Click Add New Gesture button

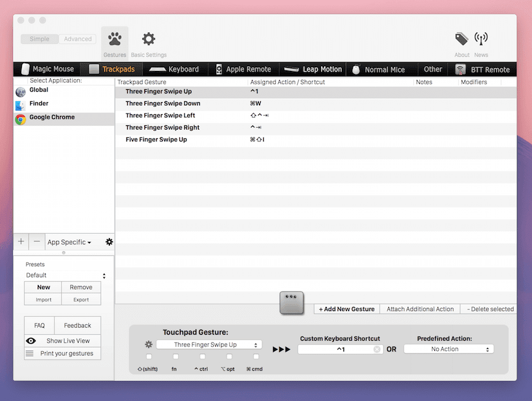(346, 309)
